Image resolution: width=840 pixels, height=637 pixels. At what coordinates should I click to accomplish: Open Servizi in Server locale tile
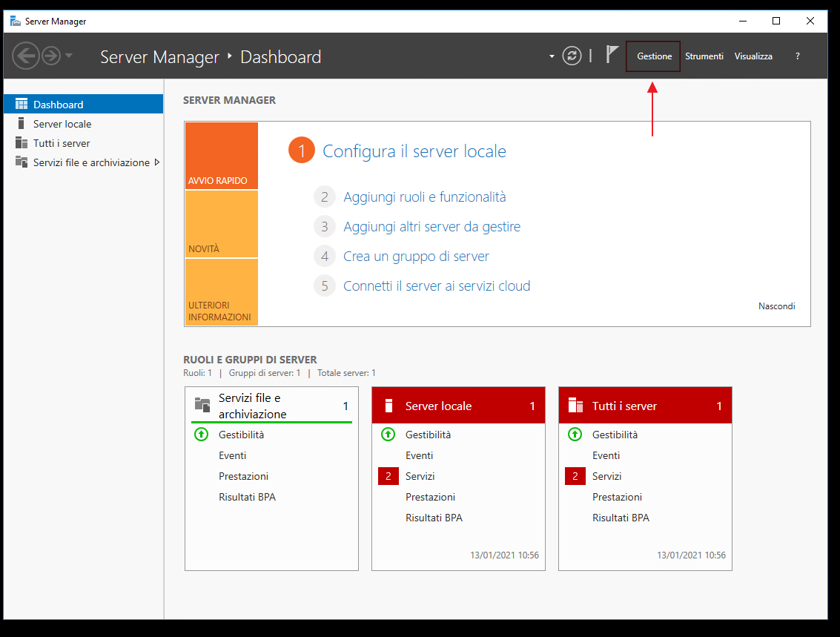(x=420, y=476)
